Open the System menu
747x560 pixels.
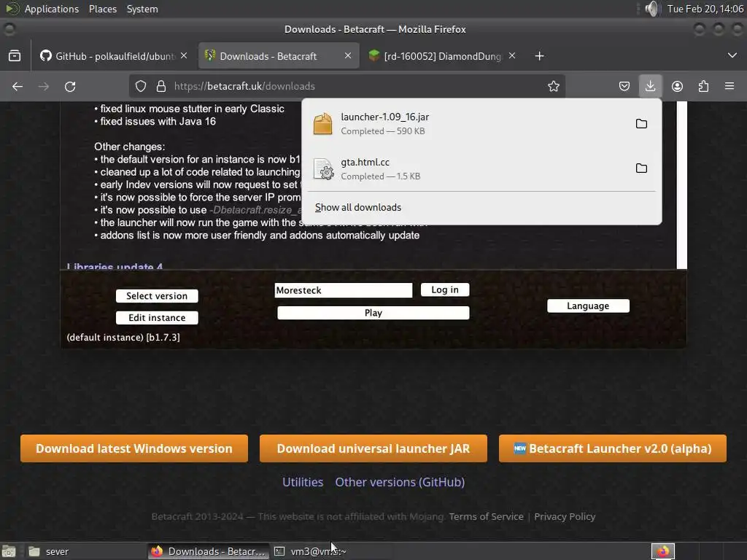point(142,9)
